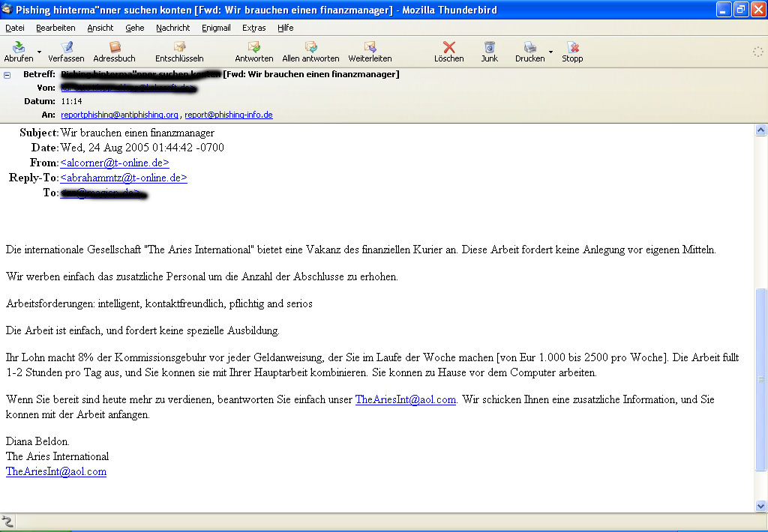
Task: Click reportphishing@antiphishing.org recipient link
Action: pos(119,115)
